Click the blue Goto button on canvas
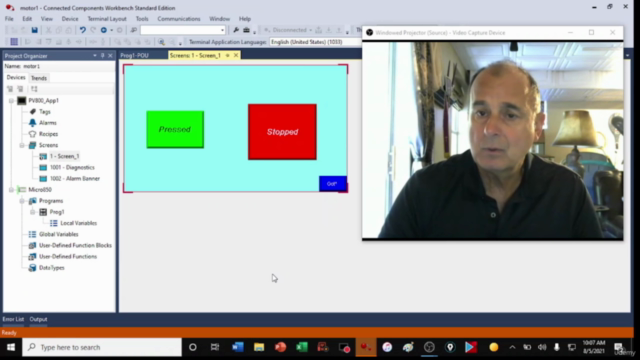This screenshot has width=640, height=360. [x=333, y=184]
